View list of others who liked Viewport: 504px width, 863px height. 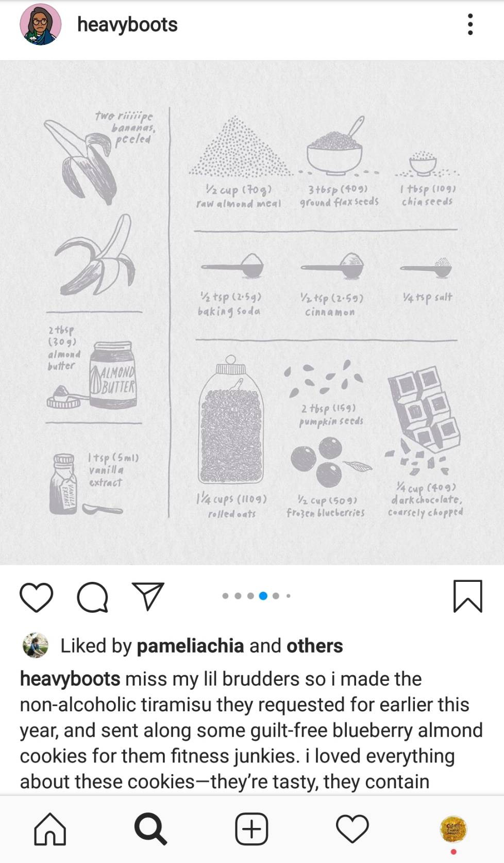[314, 645]
